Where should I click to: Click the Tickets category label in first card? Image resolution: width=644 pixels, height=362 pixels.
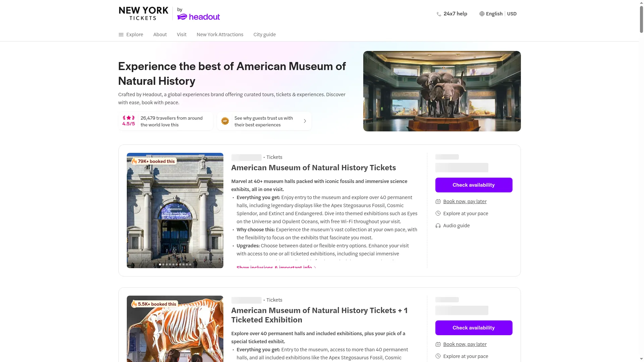pos(274,157)
